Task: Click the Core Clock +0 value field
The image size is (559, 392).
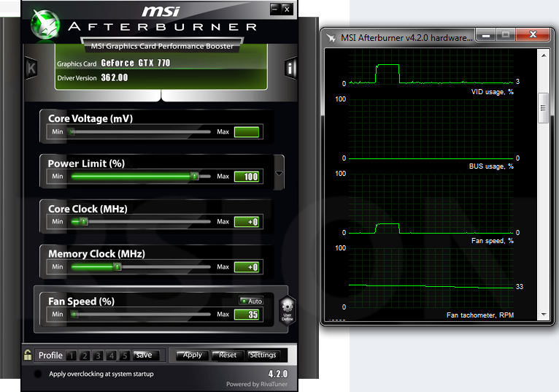Action: pyautogui.click(x=247, y=222)
